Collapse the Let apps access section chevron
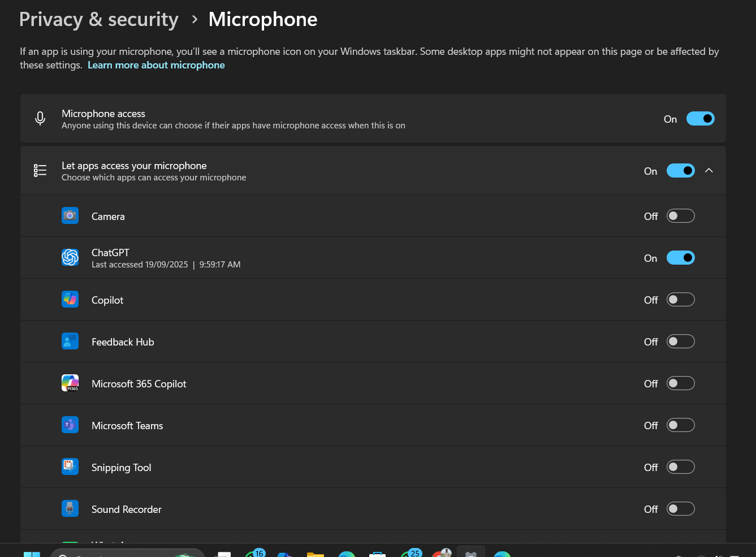Image resolution: width=756 pixels, height=557 pixels. (709, 171)
